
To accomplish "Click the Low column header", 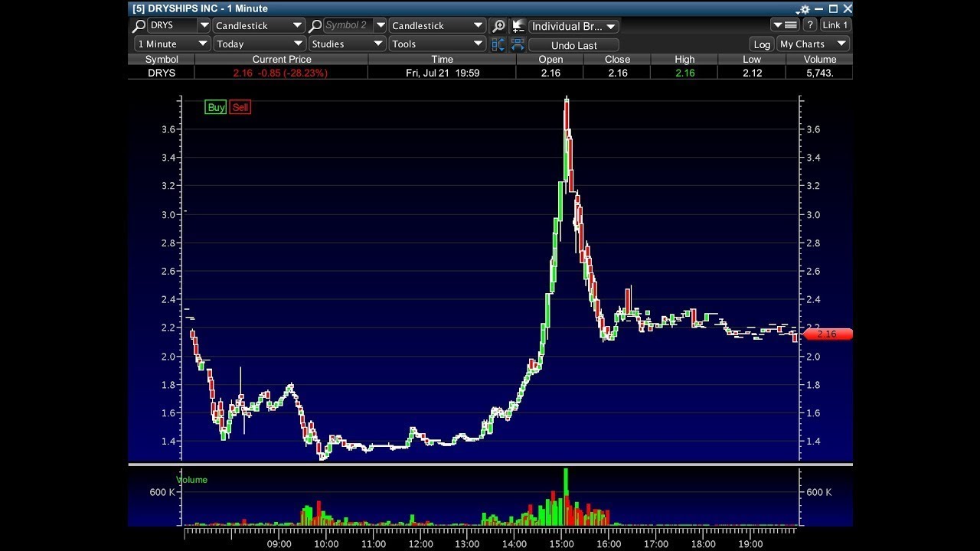I will coord(752,59).
